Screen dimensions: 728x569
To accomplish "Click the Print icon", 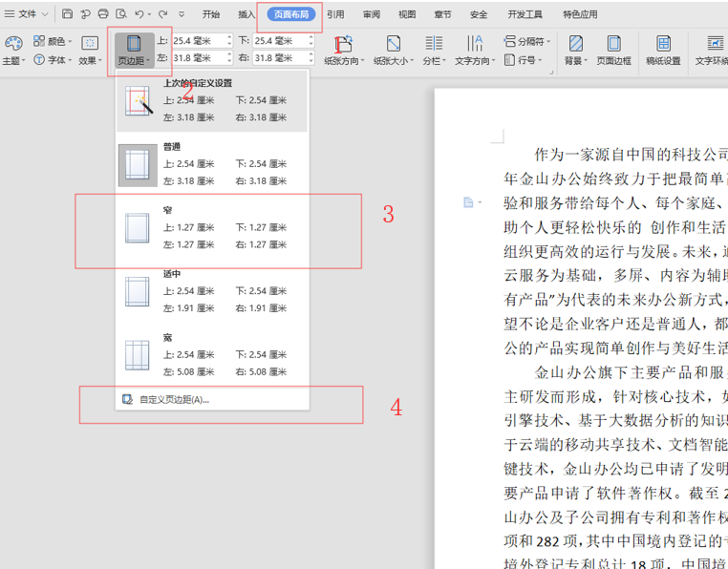I will pos(103,14).
